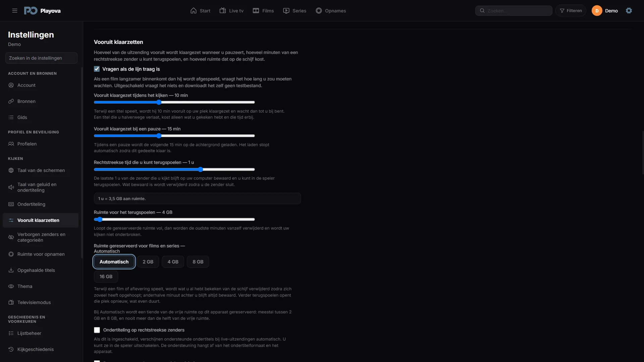Click the Account sidebar icon
The height and width of the screenshot is (362, 644).
point(11,85)
